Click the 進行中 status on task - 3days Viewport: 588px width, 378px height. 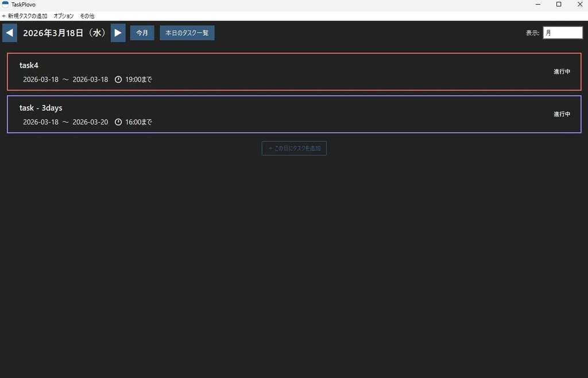562,114
